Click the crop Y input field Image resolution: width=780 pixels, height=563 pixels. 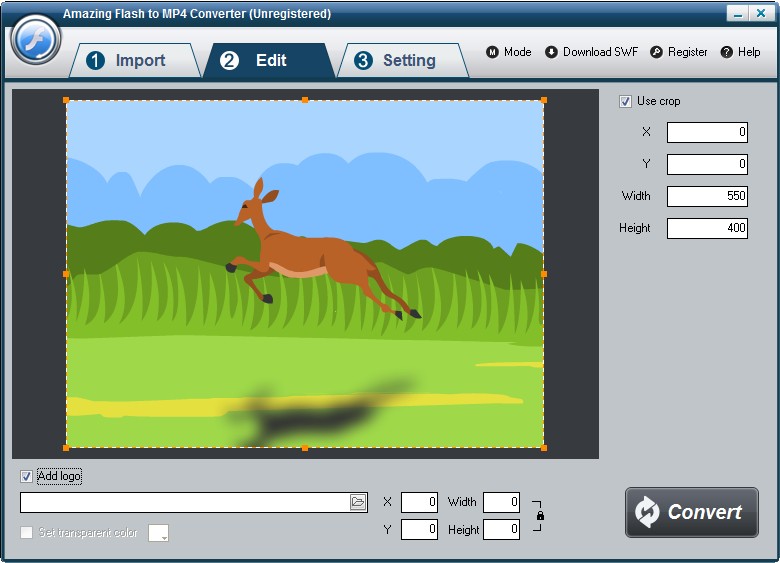[707, 164]
